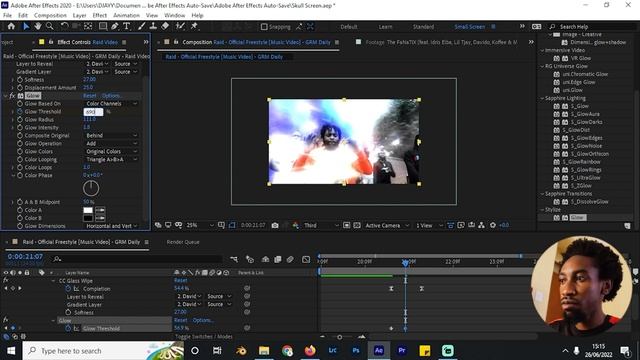
Task: Open Glow Based On dropdown
Action: [x=111, y=104]
